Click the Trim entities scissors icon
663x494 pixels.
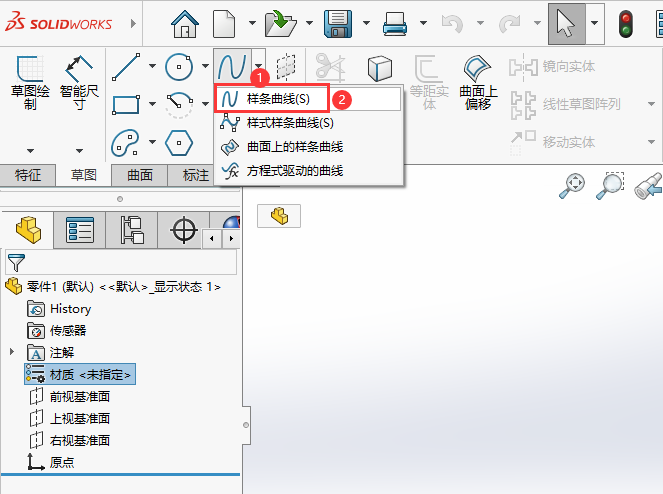coord(330,68)
